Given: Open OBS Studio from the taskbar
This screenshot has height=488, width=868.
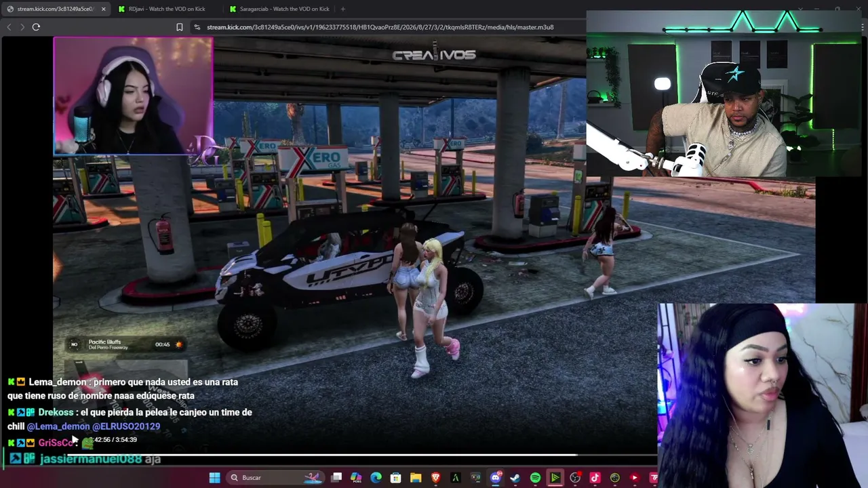Looking at the screenshot, I should point(575,478).
